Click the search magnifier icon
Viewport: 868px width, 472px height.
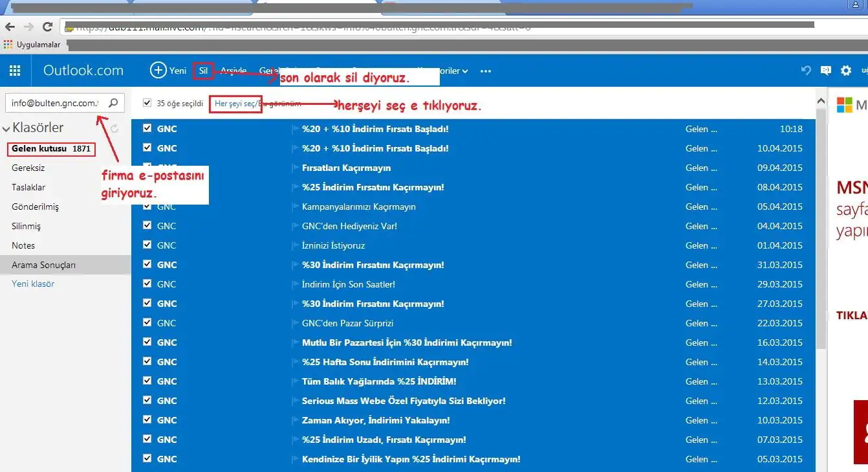pyautogui.click(x=112, y=102)
